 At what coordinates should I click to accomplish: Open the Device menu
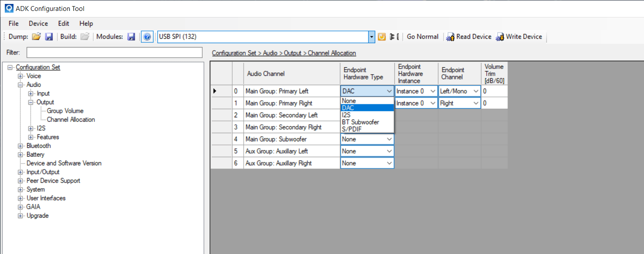(38, 24)
